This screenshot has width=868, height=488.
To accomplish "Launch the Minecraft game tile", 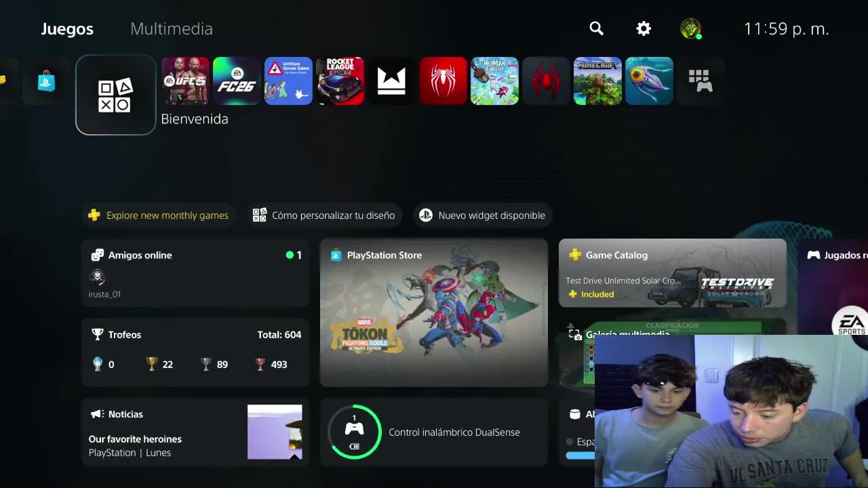I will (x=597, y=81).
